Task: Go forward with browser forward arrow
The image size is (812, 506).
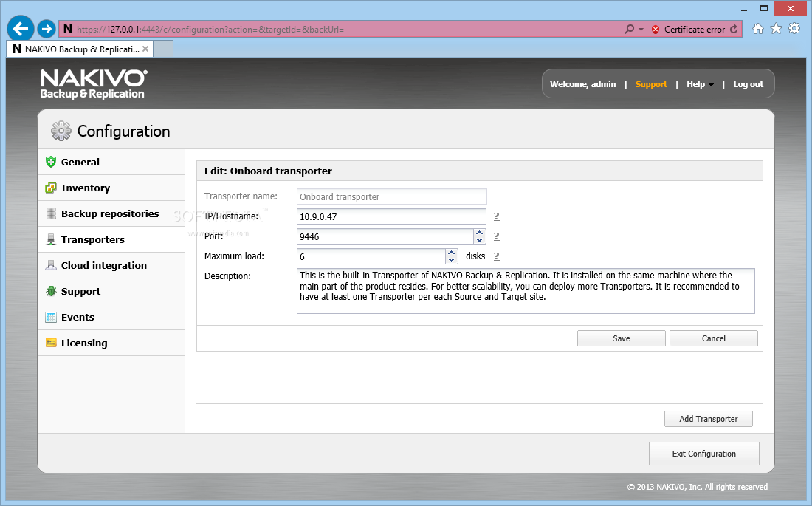Action: tap(47, 29)
